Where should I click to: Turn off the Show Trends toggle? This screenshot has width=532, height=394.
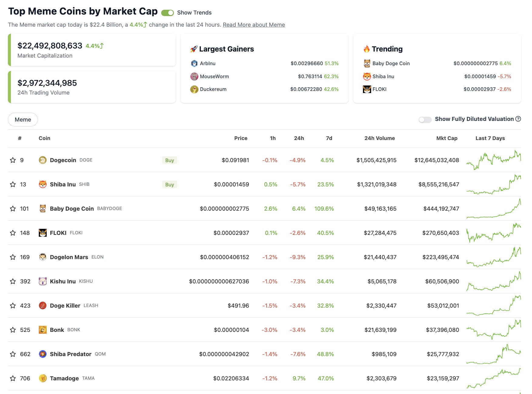click(168, 13)
